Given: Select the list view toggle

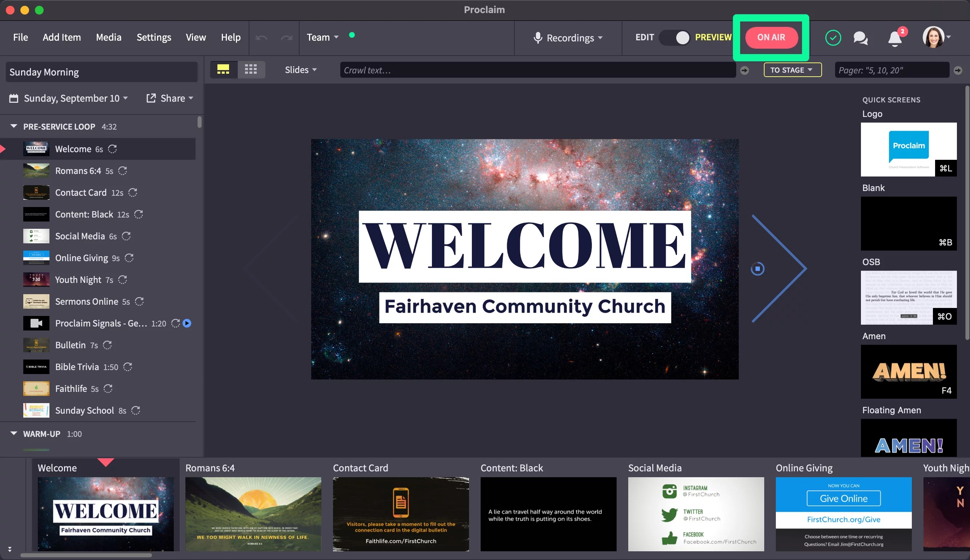Looking at the screenshot, I should pyautogui.click(x=223, y=69).
